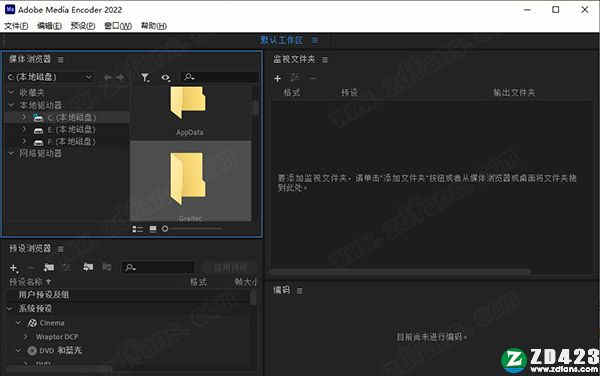Screen dimensions: 600x376
Task: Click the 格式 column header in watch folders
Action: click(292, 93)
